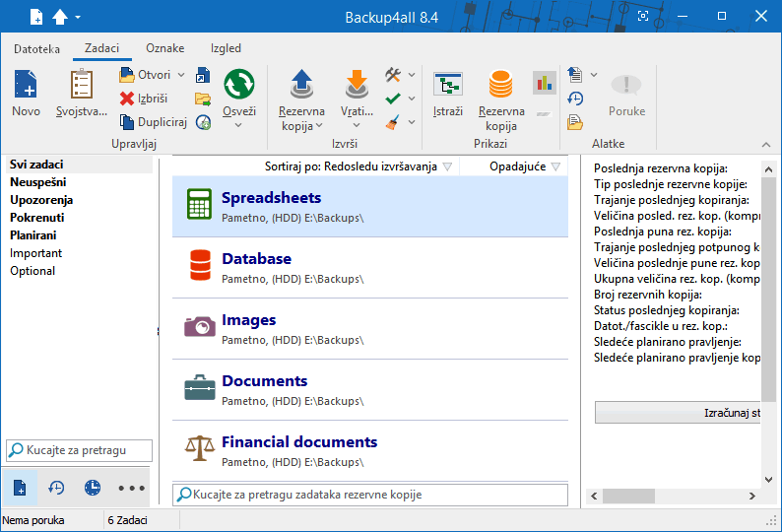Screen dimensions: 782x532
Task: Select the Documents backup job
Action: [x=370, y=390]
